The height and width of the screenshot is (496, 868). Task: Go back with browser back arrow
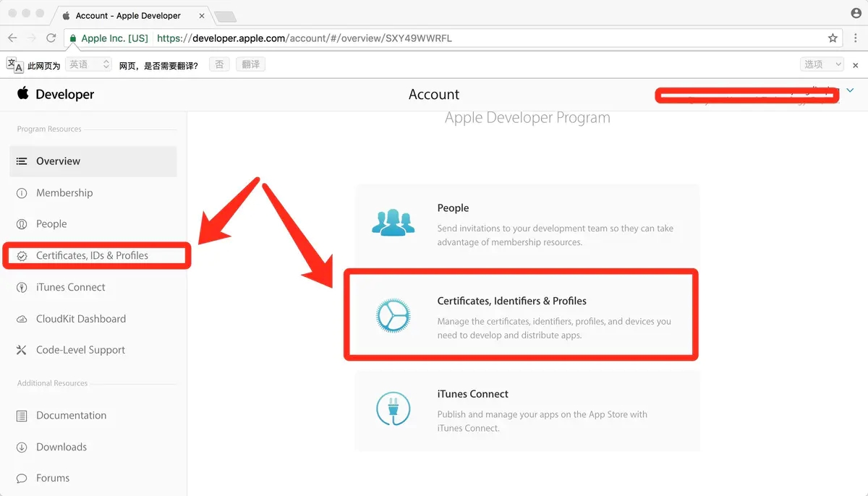tap(12, 38)
